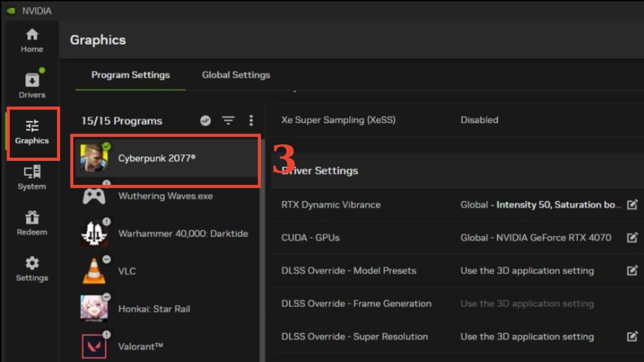
Task: Open the program list filter
Action: click(229, 121)
